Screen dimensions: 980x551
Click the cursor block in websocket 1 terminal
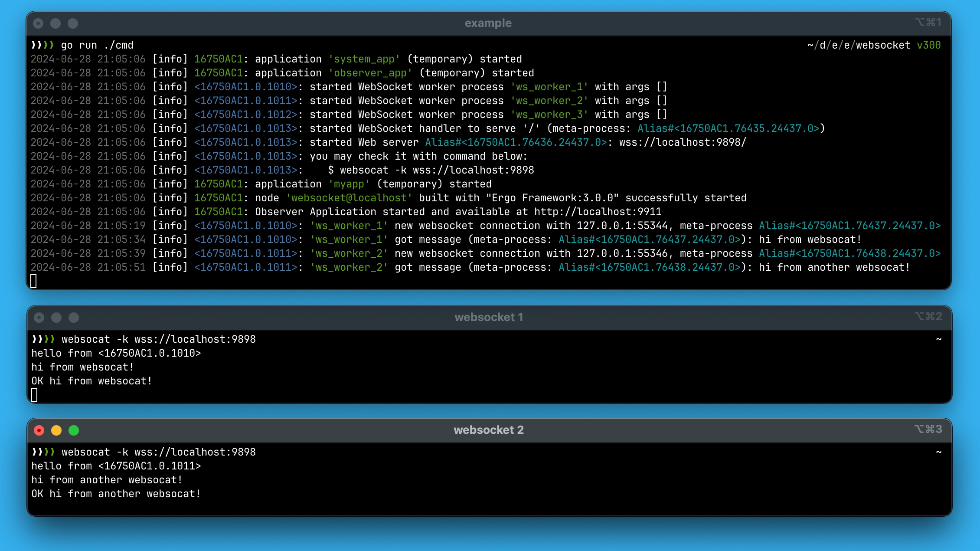click(x=35, y=395)
